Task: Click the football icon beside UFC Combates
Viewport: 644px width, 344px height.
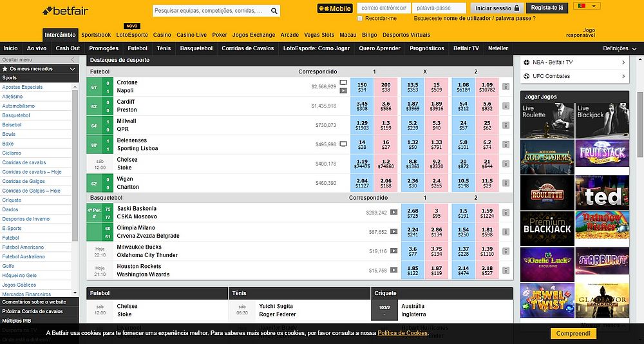Action: [x=527, y=76]
